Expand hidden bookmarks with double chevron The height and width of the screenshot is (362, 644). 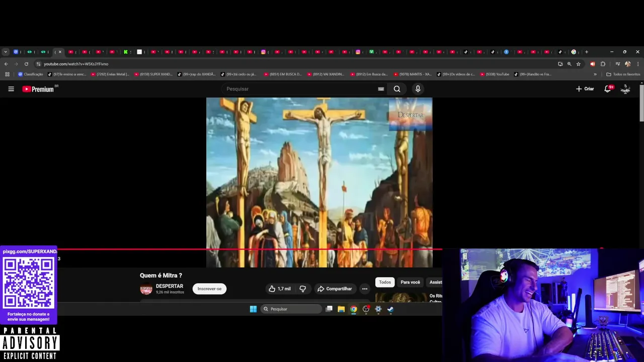click(x=595, y=74)
